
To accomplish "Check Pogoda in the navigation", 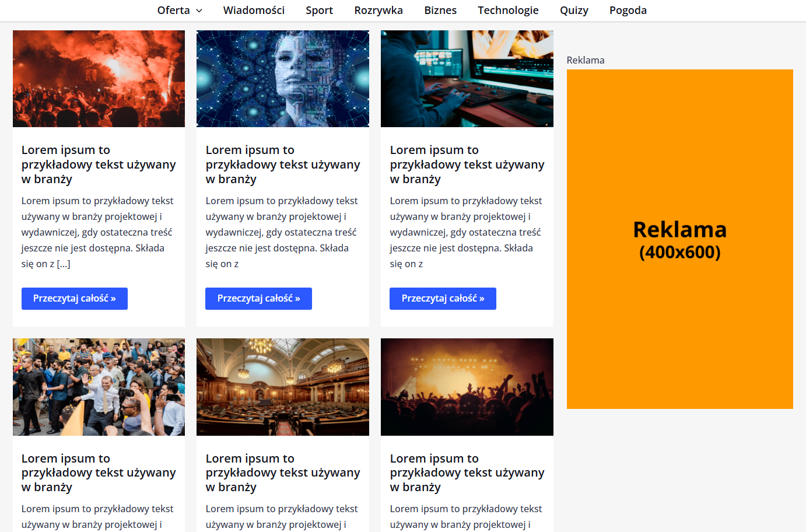I will pyautogui.click(x=628, y=10).
